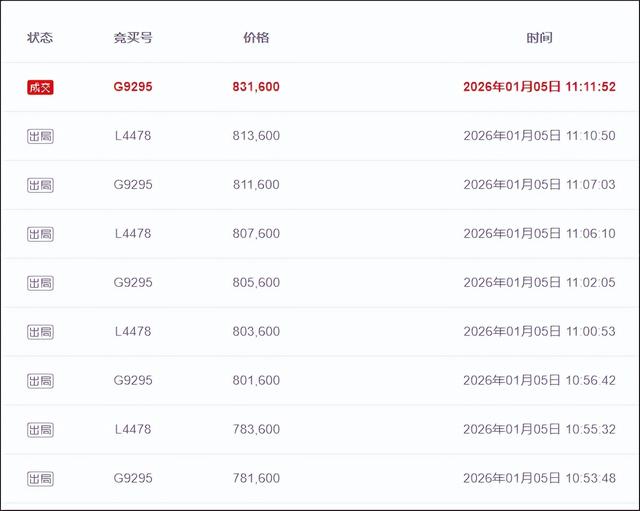Click the 状态 column header
The image size is (640, 511).
coord(40,38)
